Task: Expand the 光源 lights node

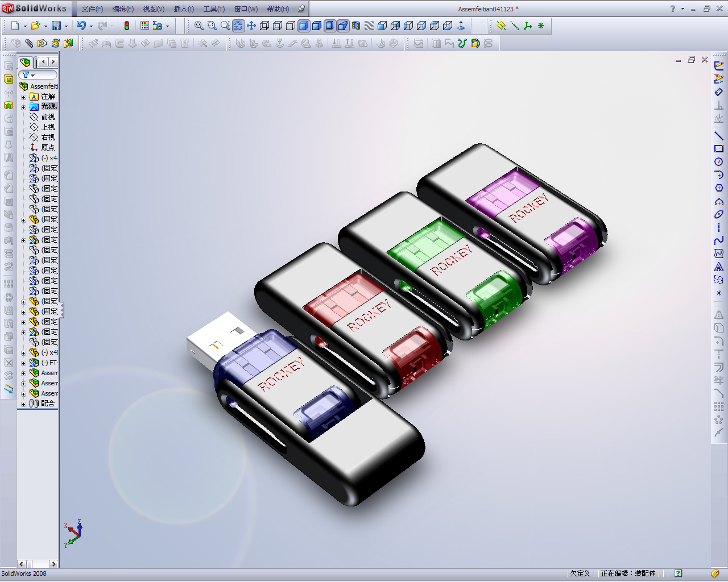Action: click(x=24, y=107)
